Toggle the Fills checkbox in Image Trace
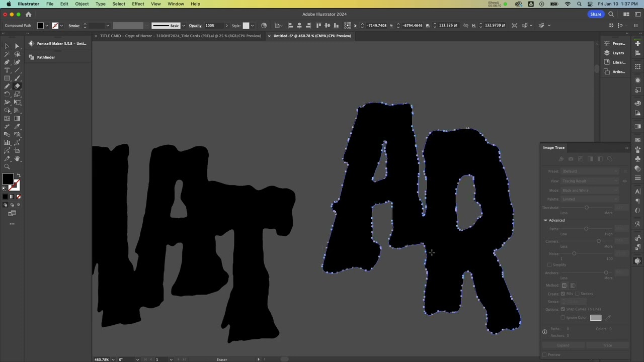644x362 pixels. click(x=563, y=294)
